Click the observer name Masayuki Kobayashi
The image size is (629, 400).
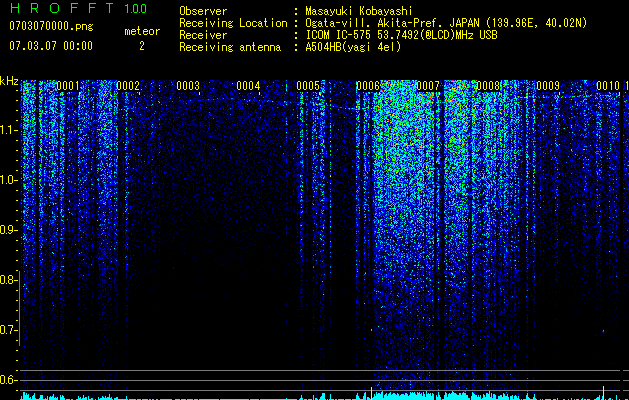click(359, 11)
